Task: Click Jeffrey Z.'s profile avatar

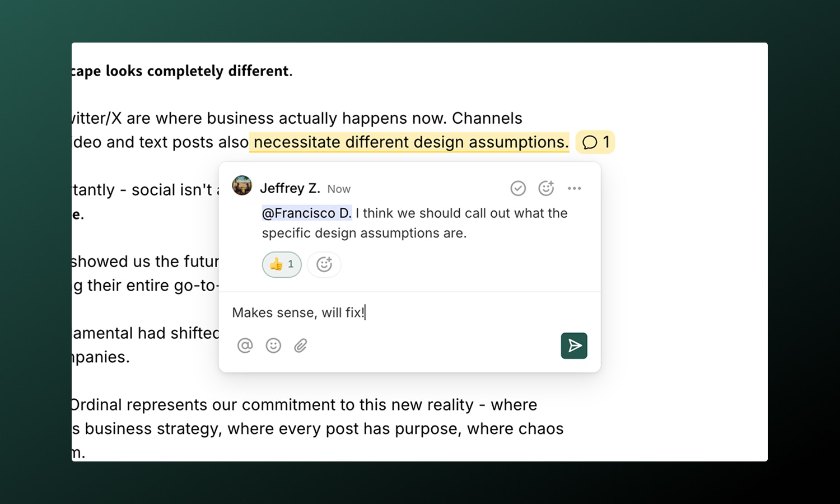Action: click(x=242, y=185)
